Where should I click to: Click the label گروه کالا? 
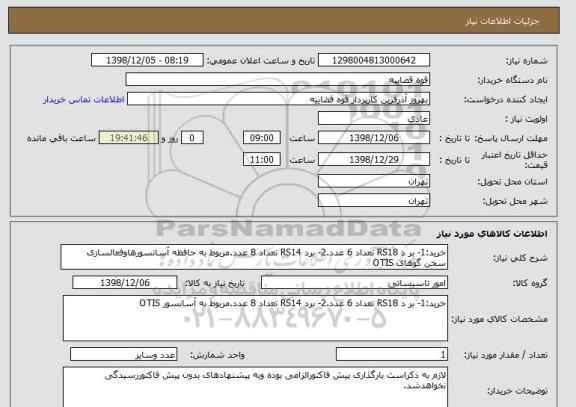point(530,283)
